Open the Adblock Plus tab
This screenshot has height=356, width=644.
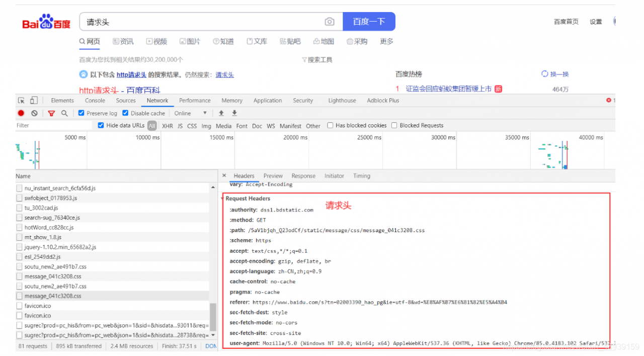point(383,101)
